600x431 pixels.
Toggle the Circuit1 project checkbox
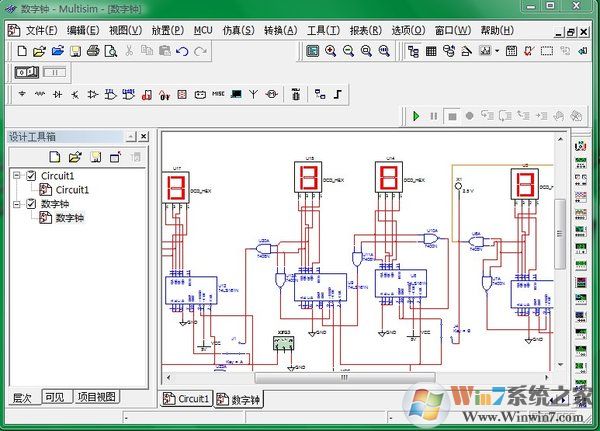coord(31,176)
